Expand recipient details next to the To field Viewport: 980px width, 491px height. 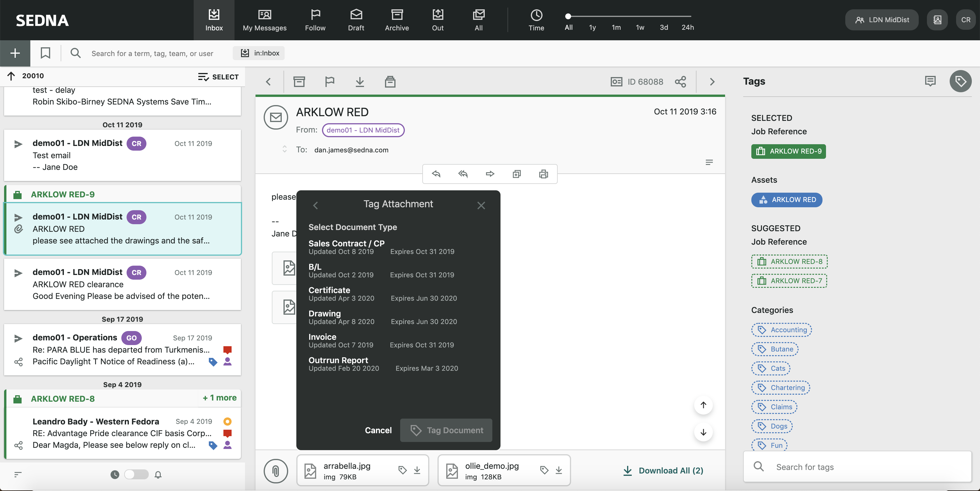[x=284, y=149]
